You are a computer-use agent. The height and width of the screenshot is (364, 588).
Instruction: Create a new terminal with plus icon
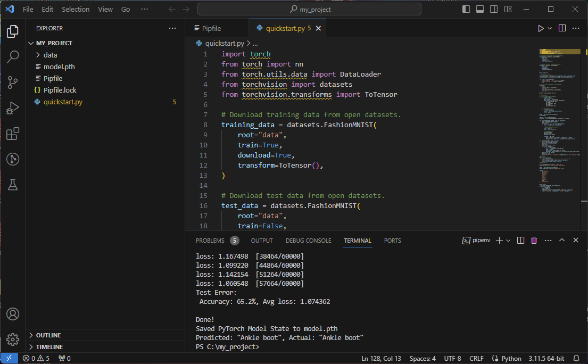point(499,241)
